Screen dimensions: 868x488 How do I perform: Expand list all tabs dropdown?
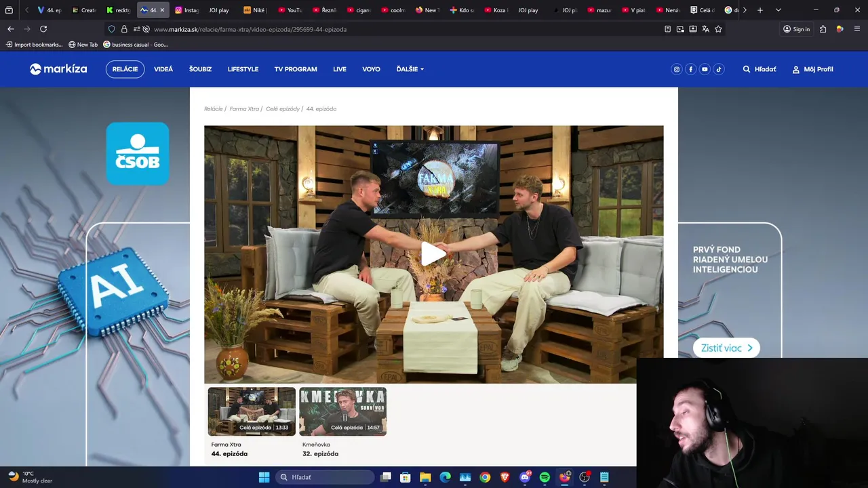778,10
